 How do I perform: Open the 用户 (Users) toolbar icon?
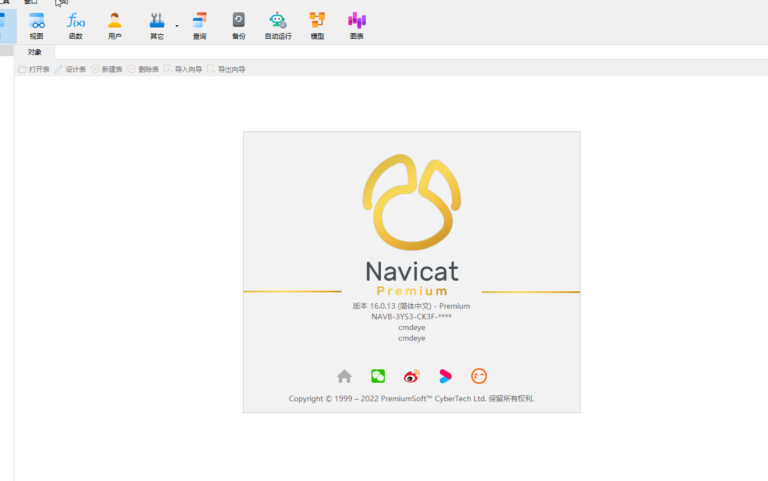(115, 26)
